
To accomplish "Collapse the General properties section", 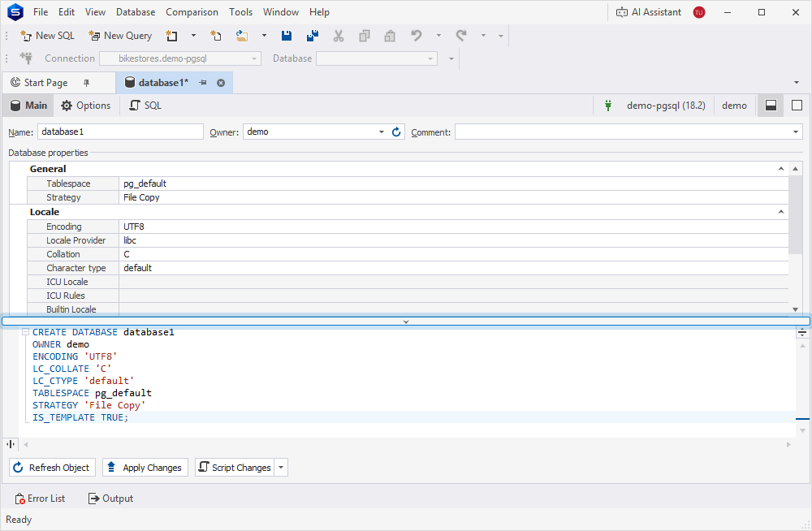I will (781, 169).
